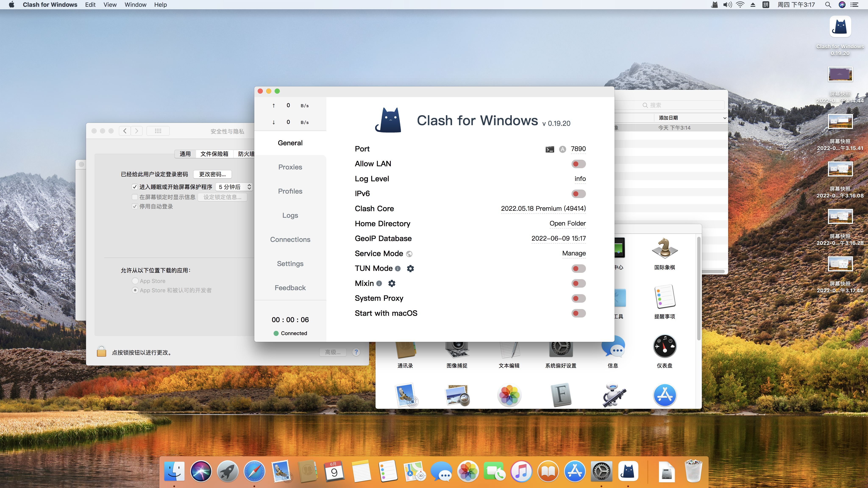Screen dimensions: 868x488
Task: Click Manage for Service Mode
Action: [574, 253]
